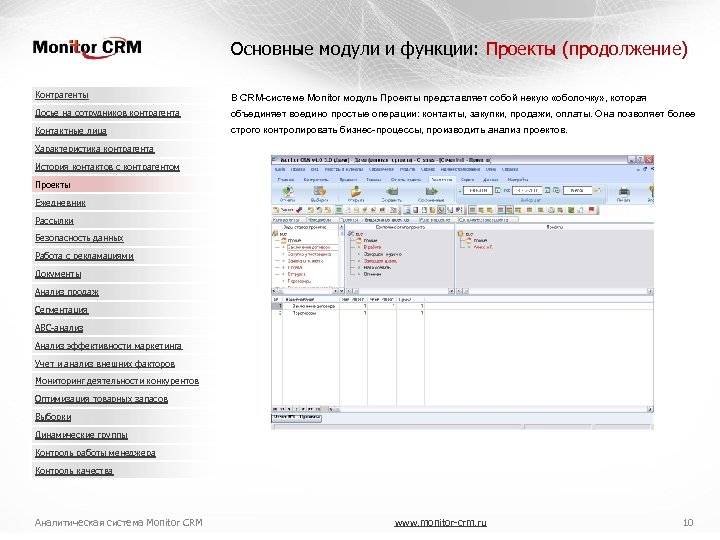Open Учет и анализ внешних факторов link
720x540 pixels.
point(105,364)
